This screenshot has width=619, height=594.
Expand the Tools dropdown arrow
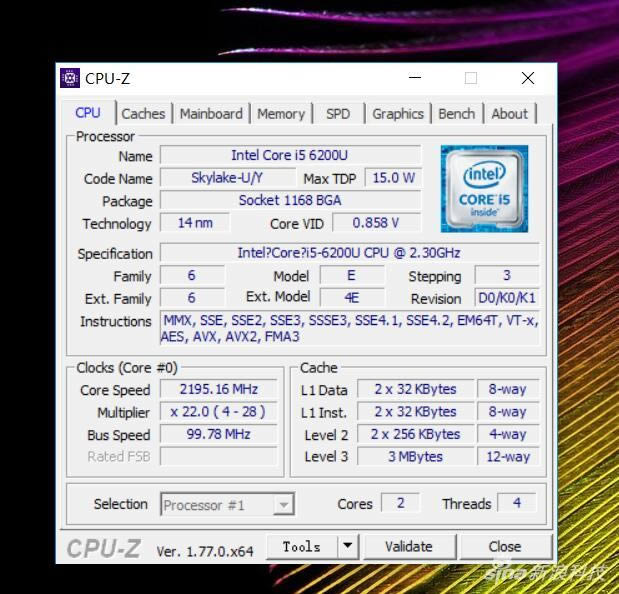coord(348,547)
